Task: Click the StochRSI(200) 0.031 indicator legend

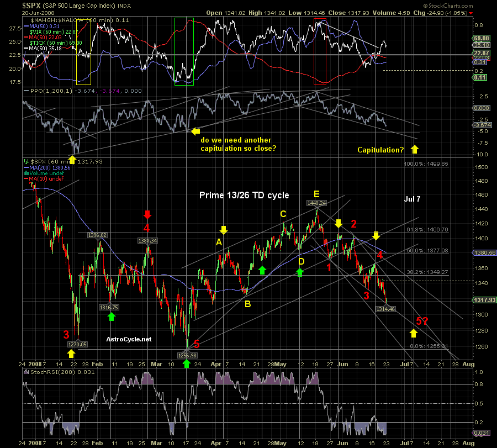Action: pos(59,372)
